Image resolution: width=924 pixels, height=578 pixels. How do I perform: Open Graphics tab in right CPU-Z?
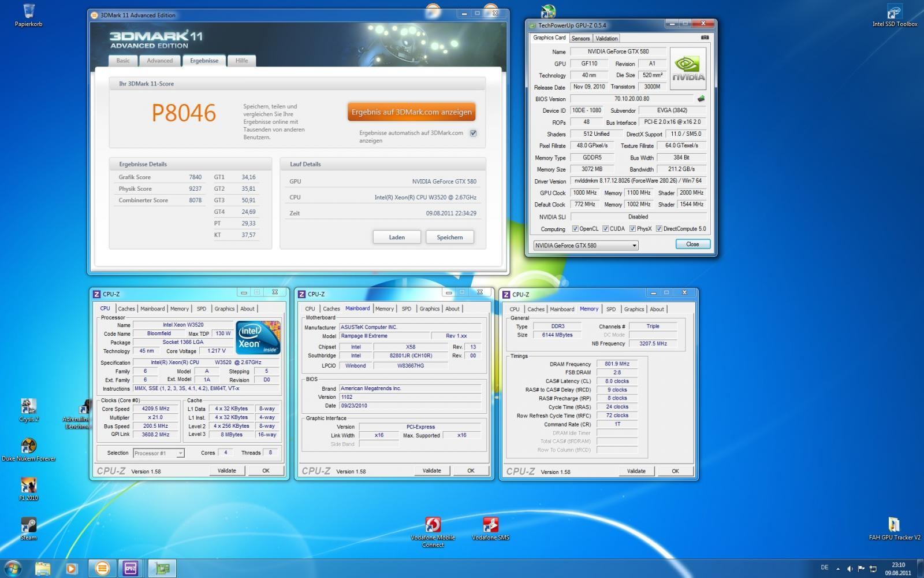click(634, 309)
